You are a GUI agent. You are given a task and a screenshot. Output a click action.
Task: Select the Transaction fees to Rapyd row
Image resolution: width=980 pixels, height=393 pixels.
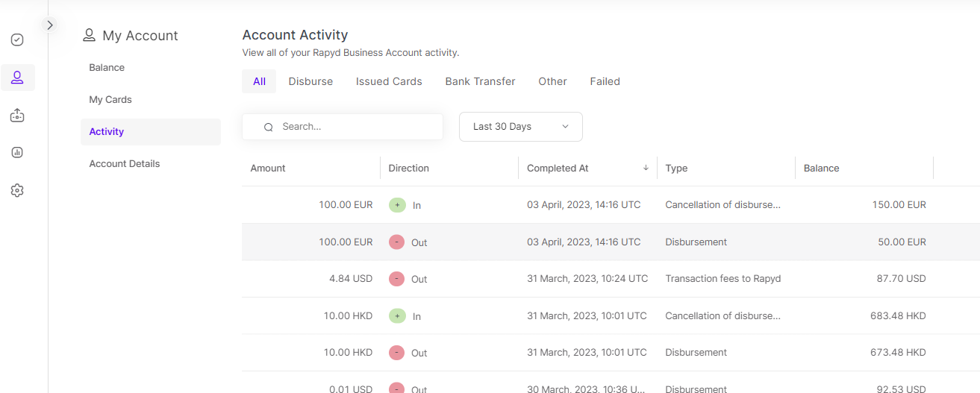tap(722, 279)
